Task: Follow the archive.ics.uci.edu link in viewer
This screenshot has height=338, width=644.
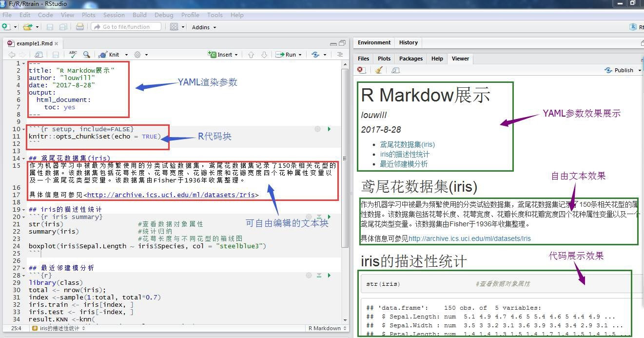Action: [469, 239]
